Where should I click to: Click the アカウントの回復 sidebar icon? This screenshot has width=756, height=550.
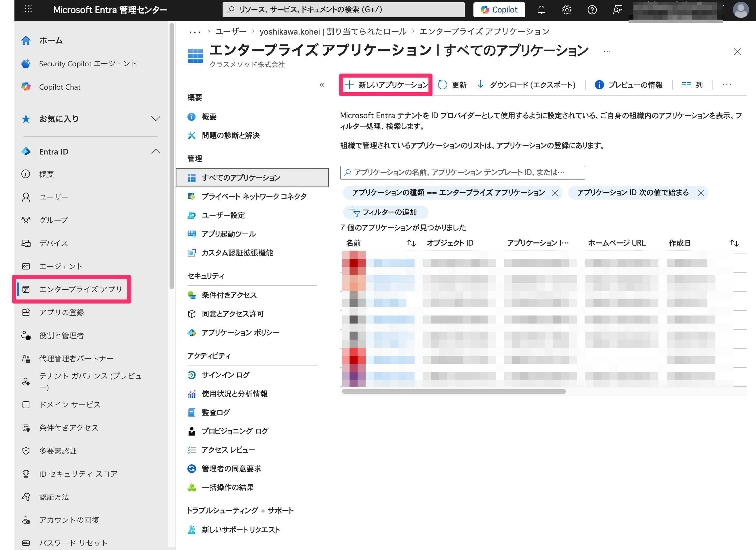[x=26, y=520]
